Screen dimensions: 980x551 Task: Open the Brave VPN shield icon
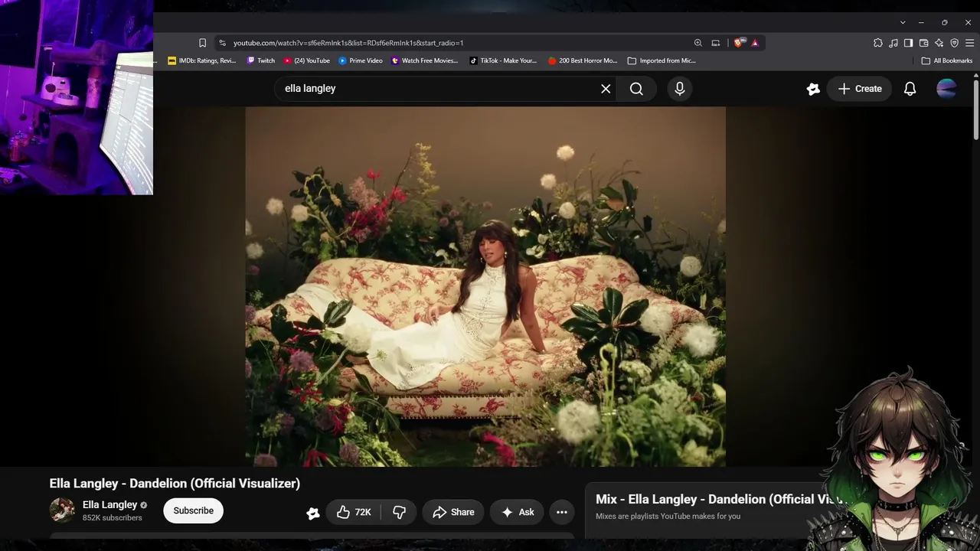tap(955, 43)
